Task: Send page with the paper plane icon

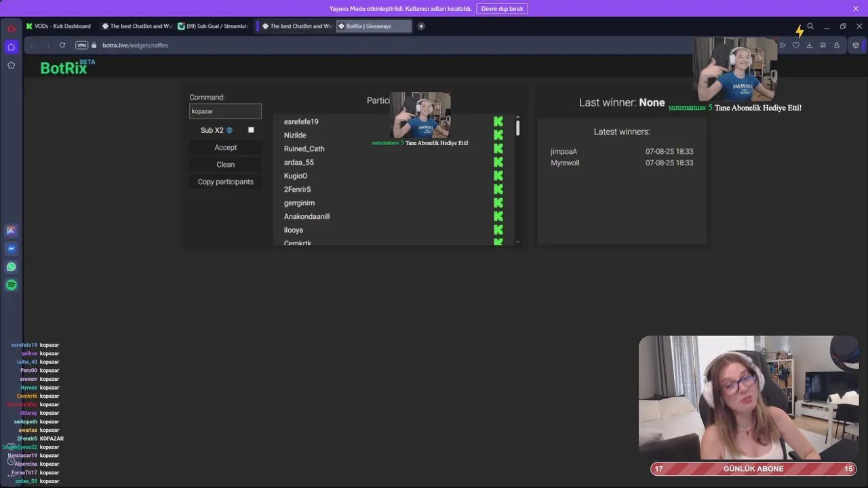Action: [x=783, y=45]
